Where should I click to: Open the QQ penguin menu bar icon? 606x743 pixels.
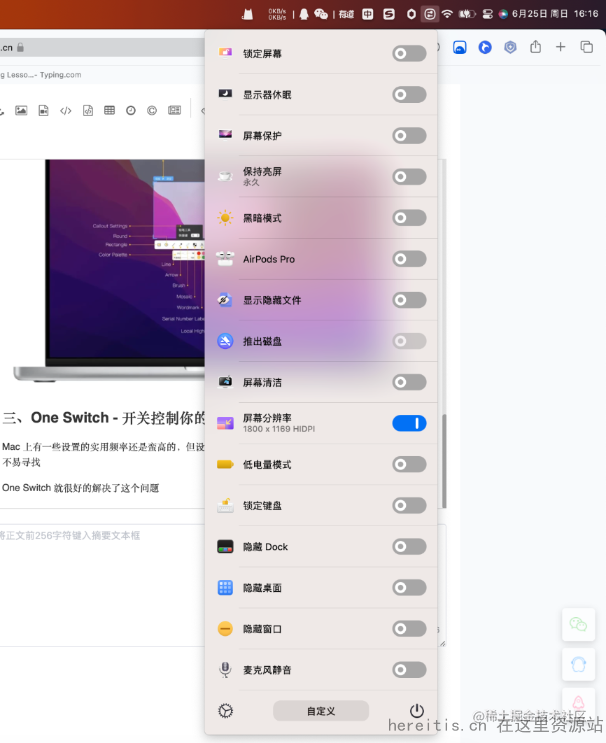click(304, 14)
